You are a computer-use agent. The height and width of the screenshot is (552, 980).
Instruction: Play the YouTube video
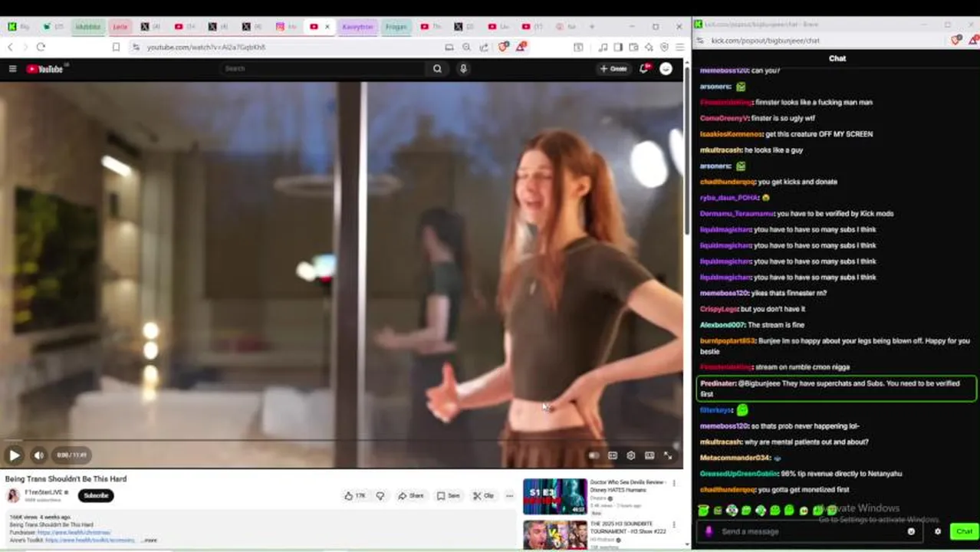tap(14, 455)
